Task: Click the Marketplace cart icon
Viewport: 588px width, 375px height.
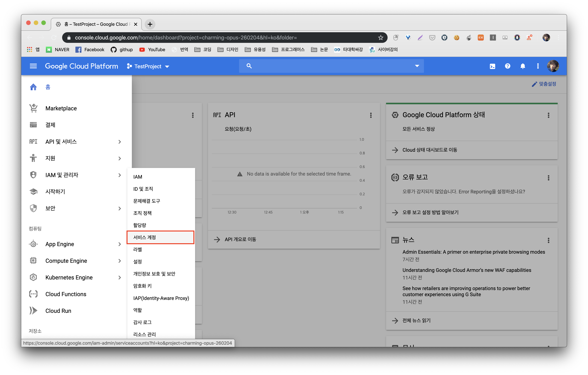Action: click(x=34, y=108)
